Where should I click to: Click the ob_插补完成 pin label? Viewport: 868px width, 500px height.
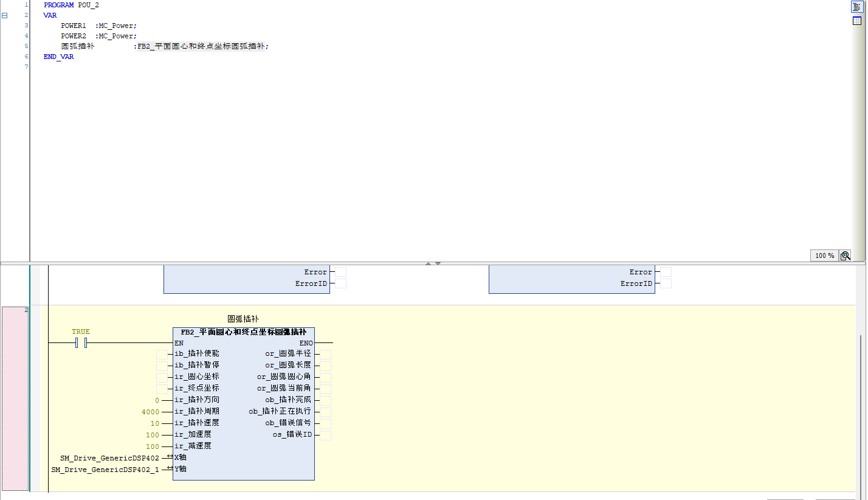288,400
